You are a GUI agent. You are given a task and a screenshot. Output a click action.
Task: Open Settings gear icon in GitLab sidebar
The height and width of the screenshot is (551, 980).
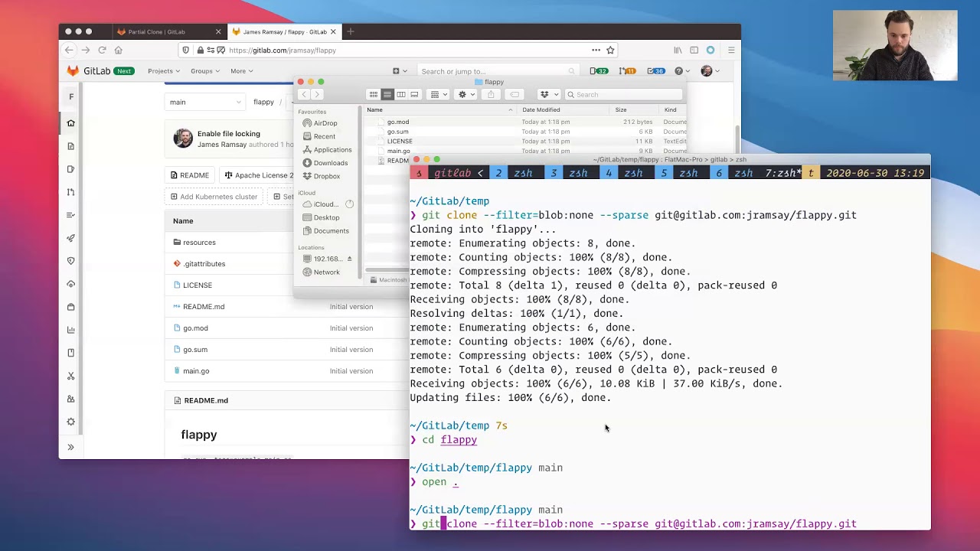coord(70,422)
